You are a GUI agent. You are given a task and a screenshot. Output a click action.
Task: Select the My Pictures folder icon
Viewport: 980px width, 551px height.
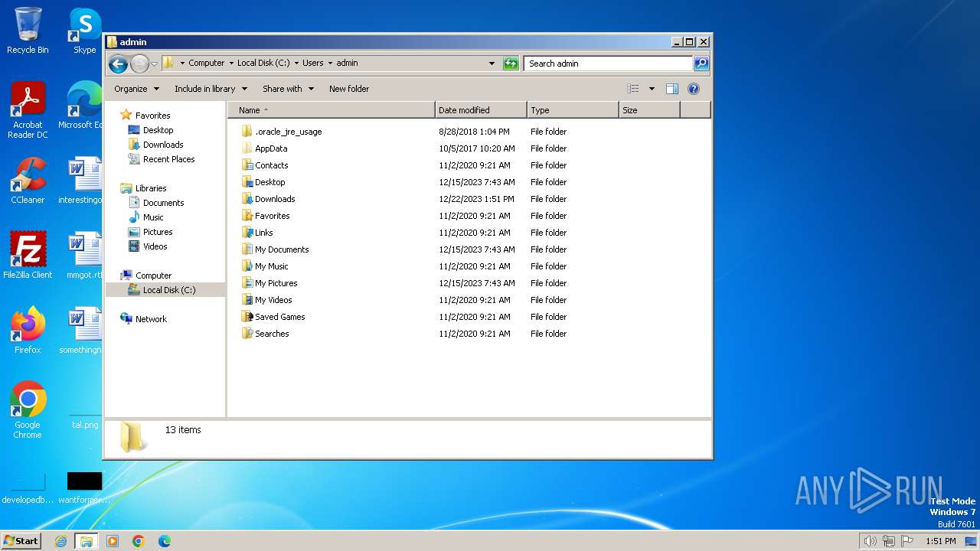pyautogui.click(x=247, y=283)
